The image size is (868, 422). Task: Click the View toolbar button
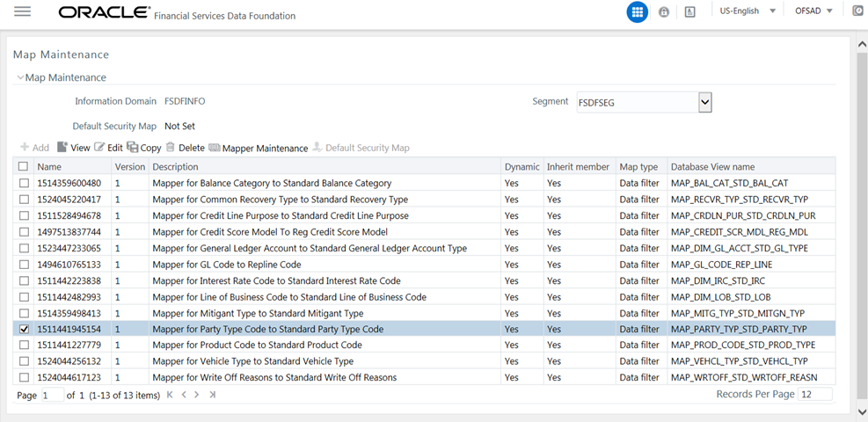tap(74, 149)
